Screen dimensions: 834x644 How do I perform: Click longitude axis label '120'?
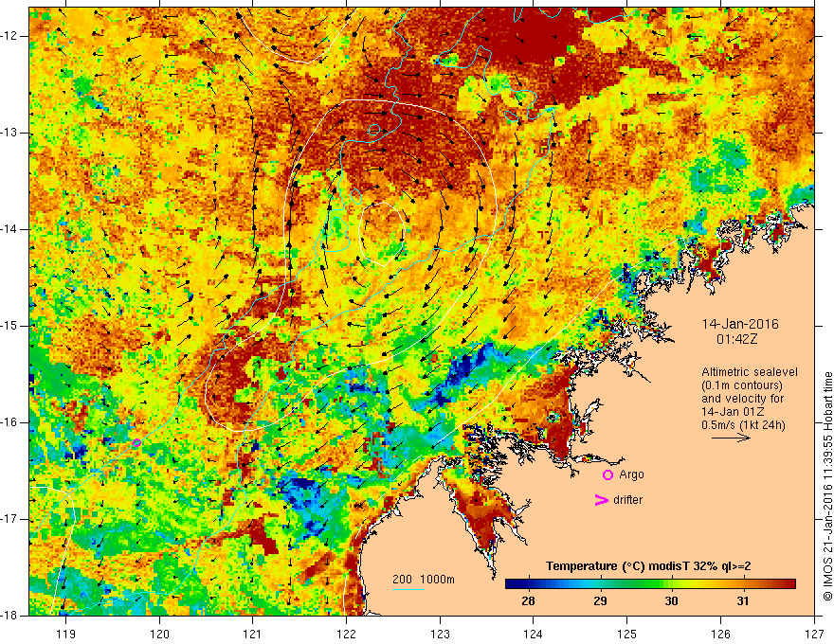click(159, 634)
